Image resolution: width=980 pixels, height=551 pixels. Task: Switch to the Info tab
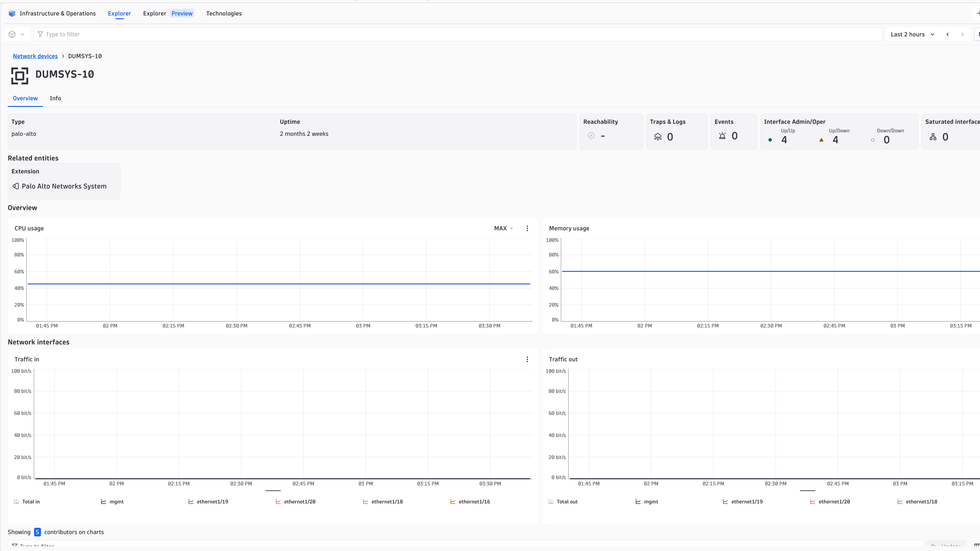click(56, 98)
